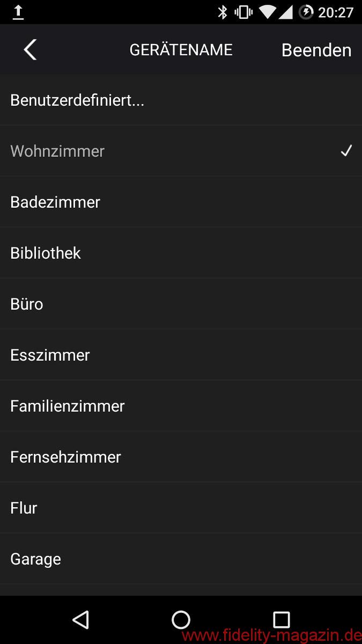Screen dimensions: 362x644
Task: Tap the vibrate mode status icon
Action: [x=243, y=12]
